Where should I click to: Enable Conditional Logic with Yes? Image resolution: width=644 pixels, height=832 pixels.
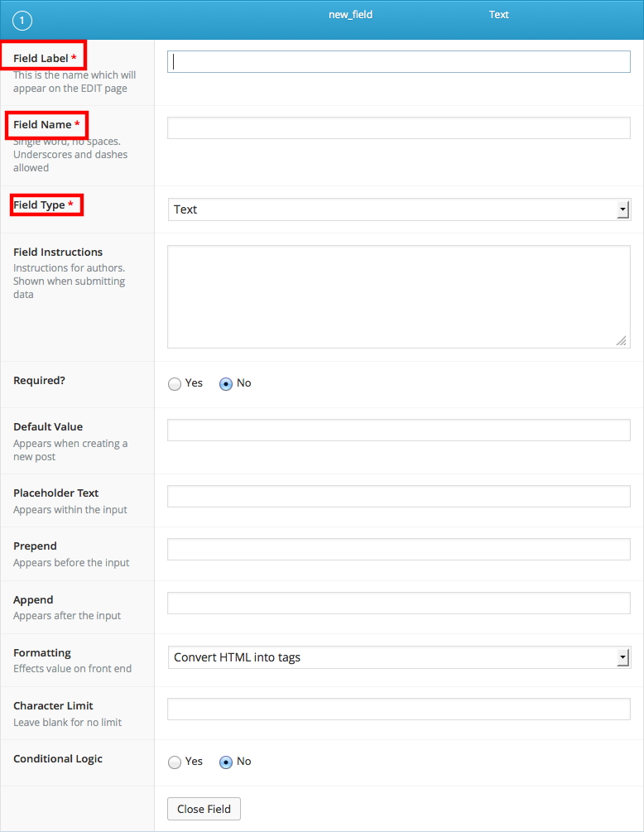(175, 762)
